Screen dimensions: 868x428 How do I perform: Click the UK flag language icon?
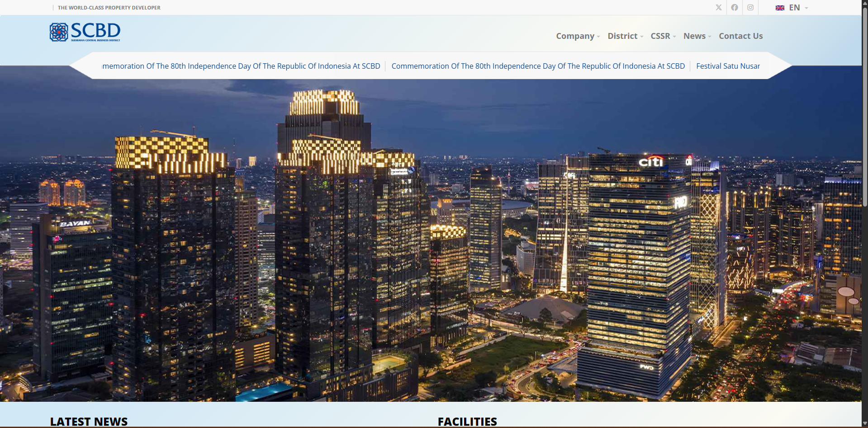coord(780,8)
